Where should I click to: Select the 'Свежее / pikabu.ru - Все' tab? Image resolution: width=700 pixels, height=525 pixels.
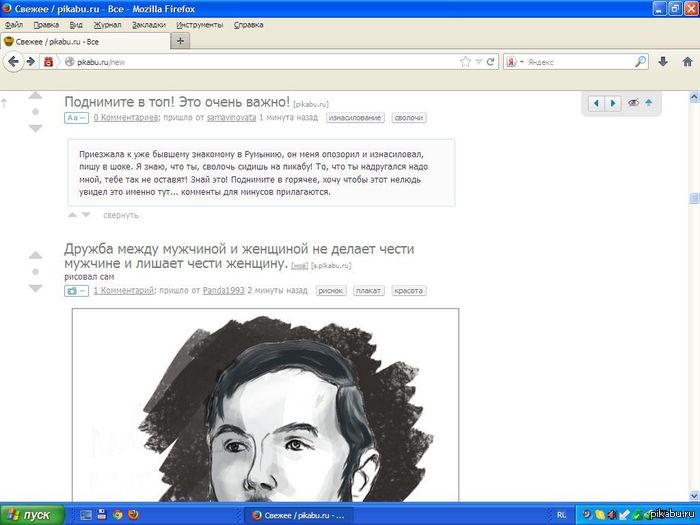pyautogui.click(x=86, y=42)
